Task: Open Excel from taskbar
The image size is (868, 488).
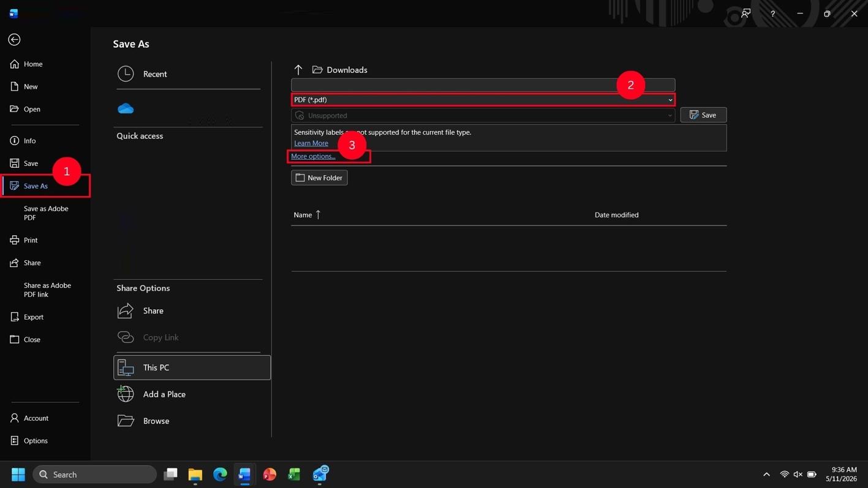Action: 294,475
